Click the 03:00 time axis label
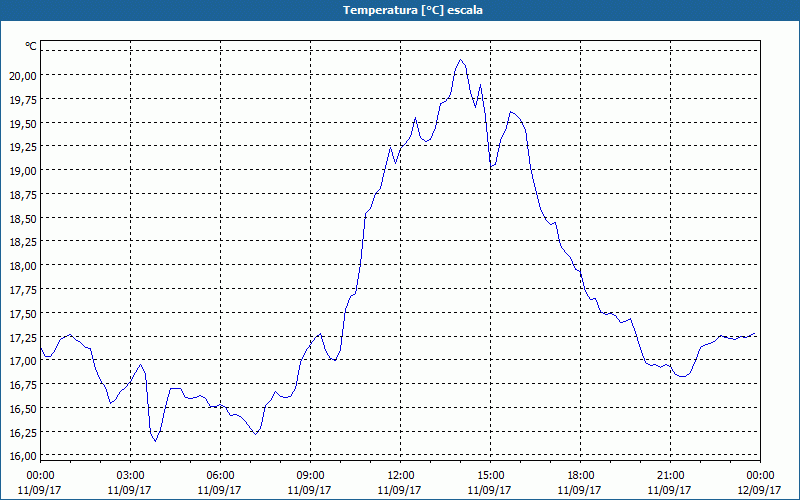 (130, 476)
